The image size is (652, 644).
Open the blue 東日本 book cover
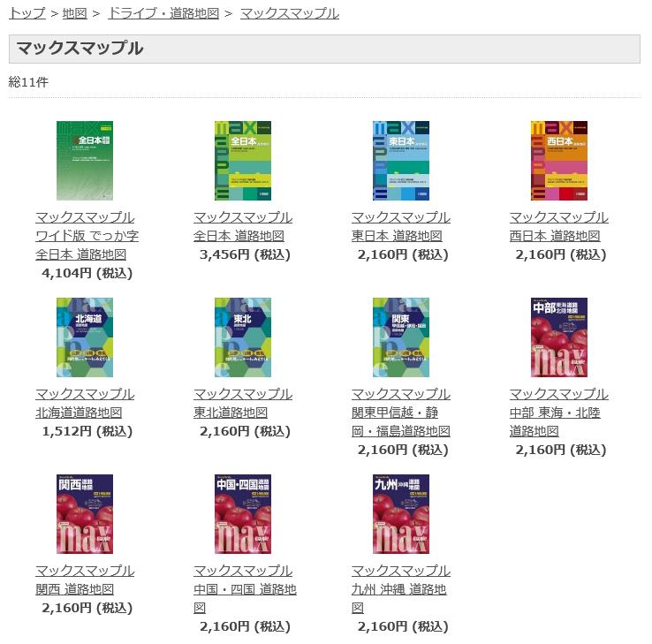(401, 161)
